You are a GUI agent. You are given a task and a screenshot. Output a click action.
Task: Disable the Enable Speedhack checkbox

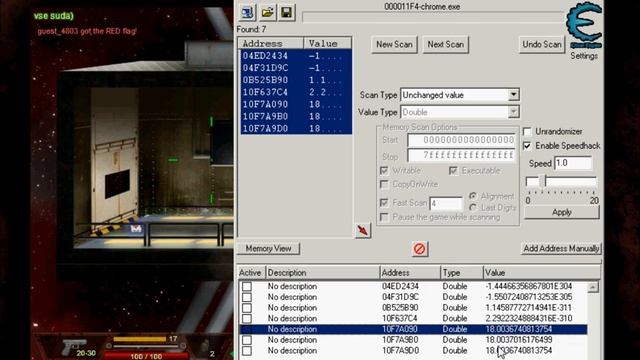tap(527, 146)
